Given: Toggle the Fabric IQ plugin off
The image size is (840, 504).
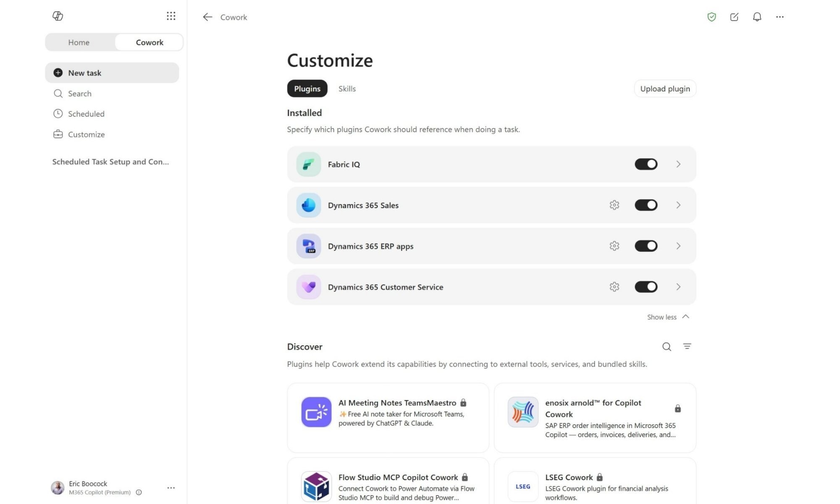Looking at the screenshot, I should pyautogui.click(x=646, y=164).
